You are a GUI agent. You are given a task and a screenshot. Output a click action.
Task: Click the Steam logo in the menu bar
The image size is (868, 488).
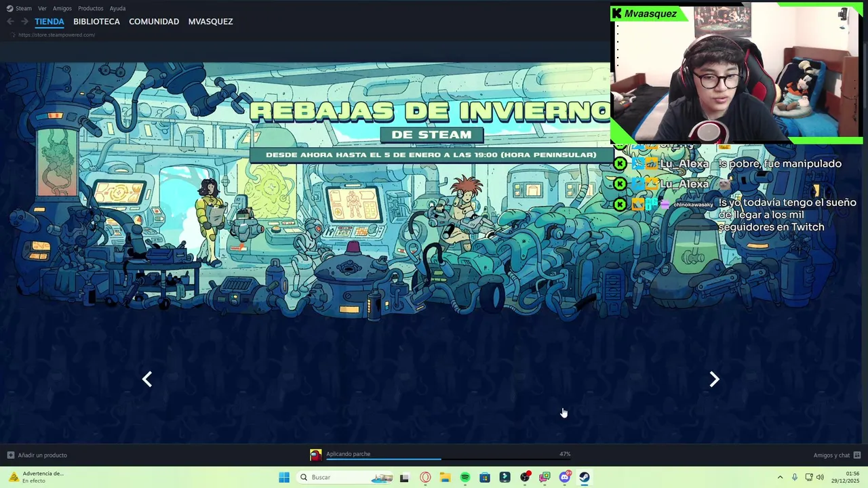pyautogui.click(x=9, y=8)
